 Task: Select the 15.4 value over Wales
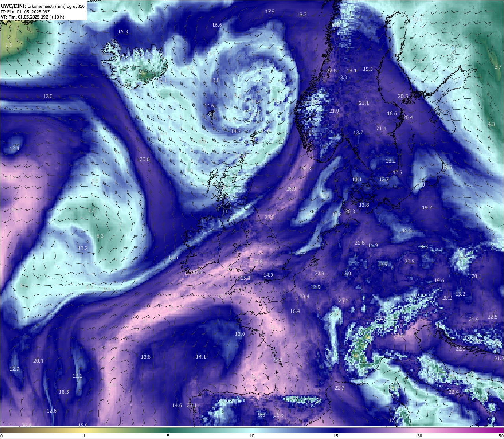(245, 278)
